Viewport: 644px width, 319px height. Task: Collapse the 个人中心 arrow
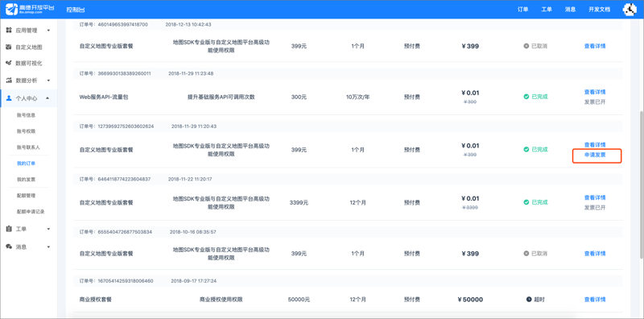47,98
